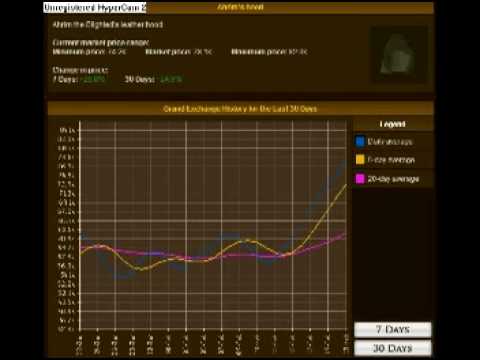Click the Grand Exchange History graph heading

[x=240, y=109]
